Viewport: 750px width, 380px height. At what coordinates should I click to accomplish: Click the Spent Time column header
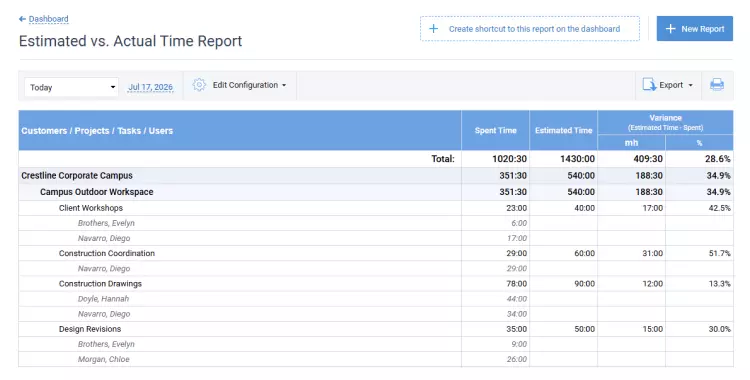496,130
